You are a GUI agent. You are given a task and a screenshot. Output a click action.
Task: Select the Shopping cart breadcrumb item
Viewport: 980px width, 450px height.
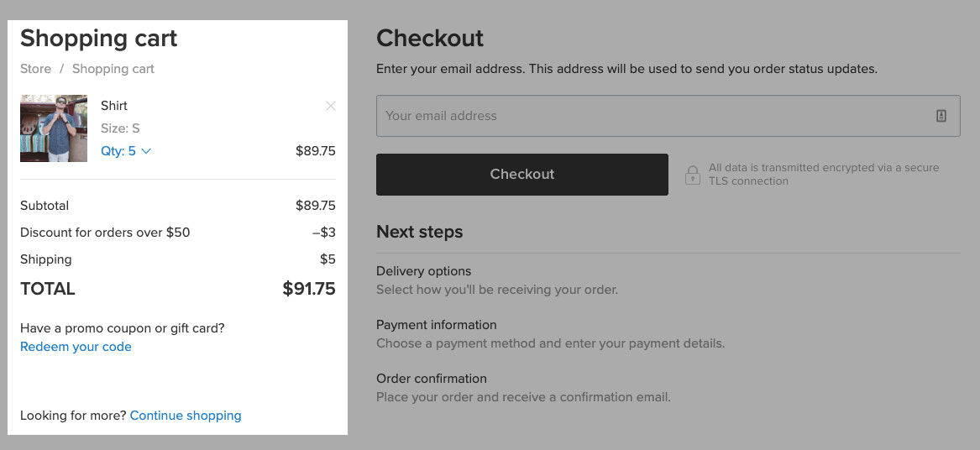coord(113,69)
